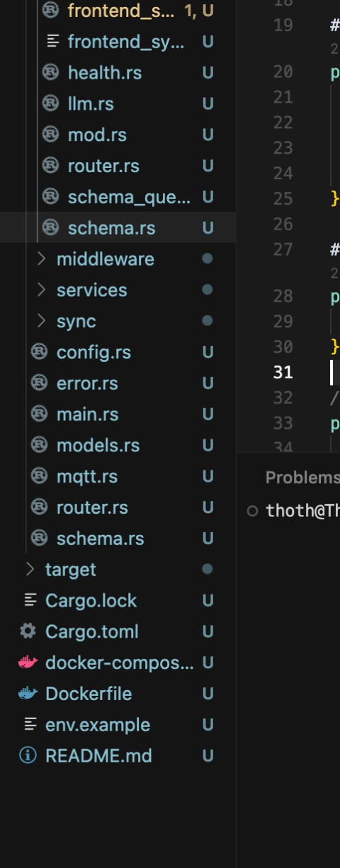Image resolution: width=340 pixels, height=868 pixels.
Task: Click the info icon beside README.md
Action: 28,756
